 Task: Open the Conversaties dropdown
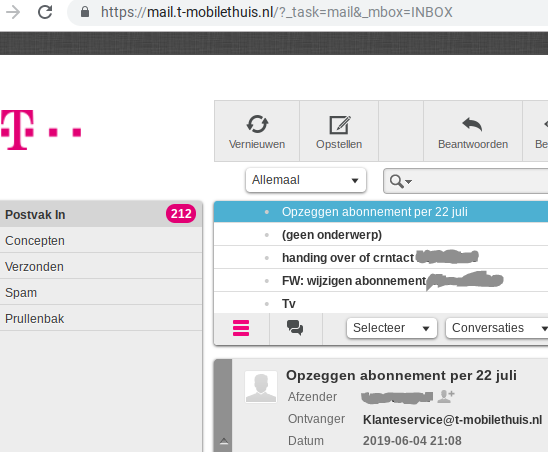(x=497, y=328)
